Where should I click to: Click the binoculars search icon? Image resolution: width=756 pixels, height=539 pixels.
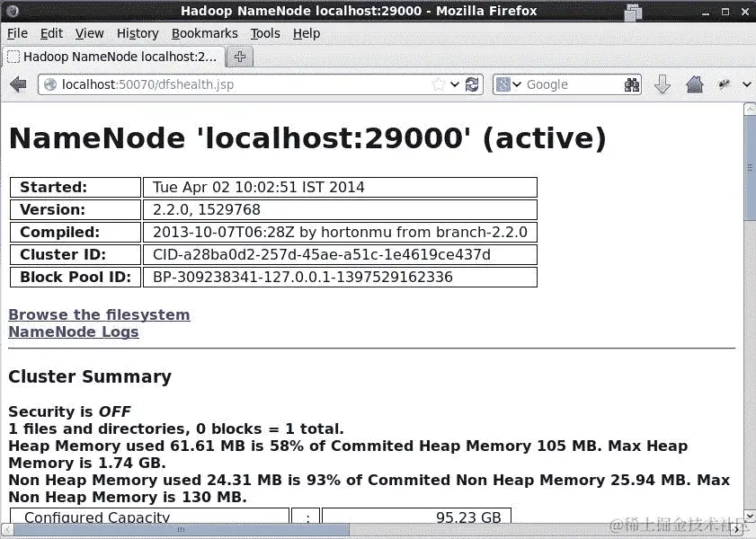[x=632, y=84]
